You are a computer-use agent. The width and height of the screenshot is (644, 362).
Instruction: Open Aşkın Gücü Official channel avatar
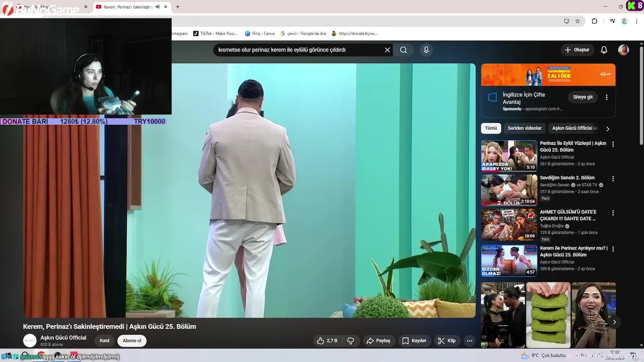30,340
